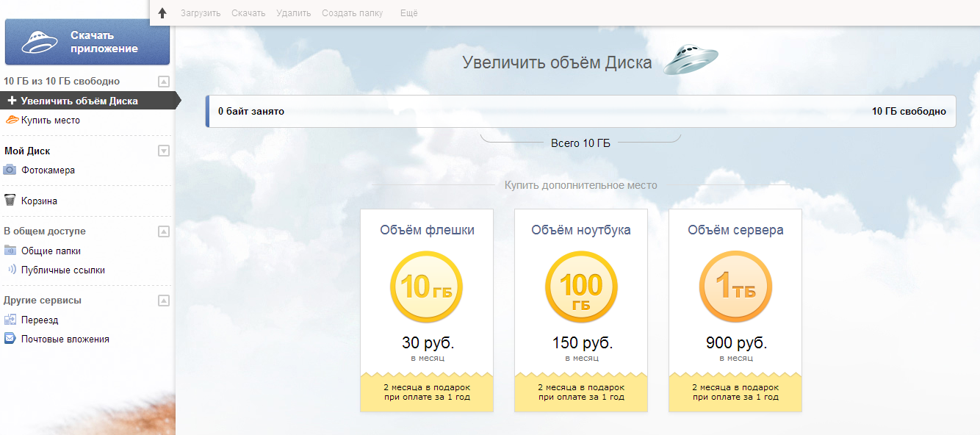This screenshot has height=435, width=980.
Task: Collapse the storage space section arrow
Action: coord(164,82)
